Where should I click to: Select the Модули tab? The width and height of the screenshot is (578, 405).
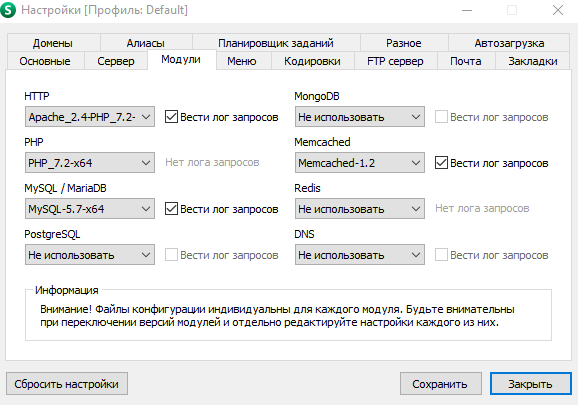tap(181, 59)
